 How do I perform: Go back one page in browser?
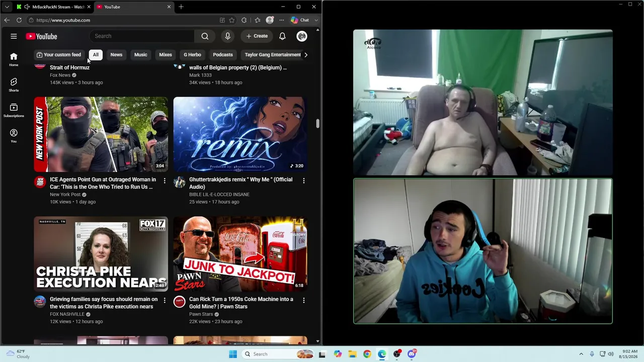pyautogui.click(x=7, y=20)
